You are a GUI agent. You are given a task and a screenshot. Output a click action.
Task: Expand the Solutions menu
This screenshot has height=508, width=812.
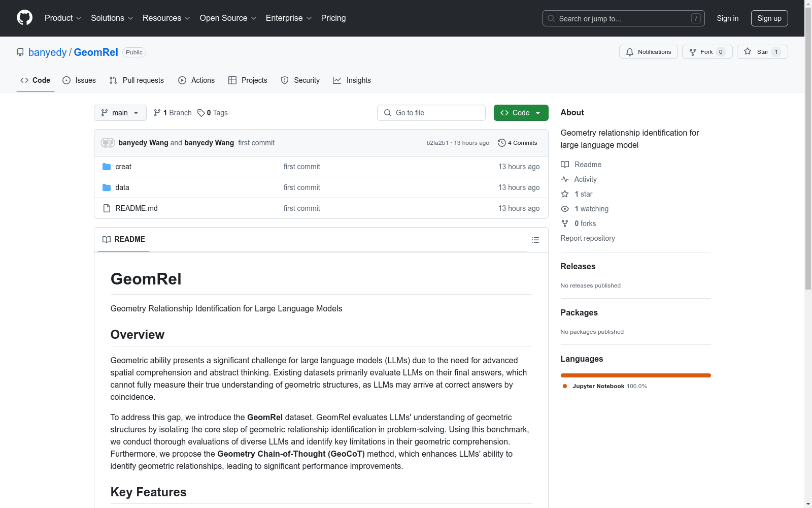pos(112,18)
